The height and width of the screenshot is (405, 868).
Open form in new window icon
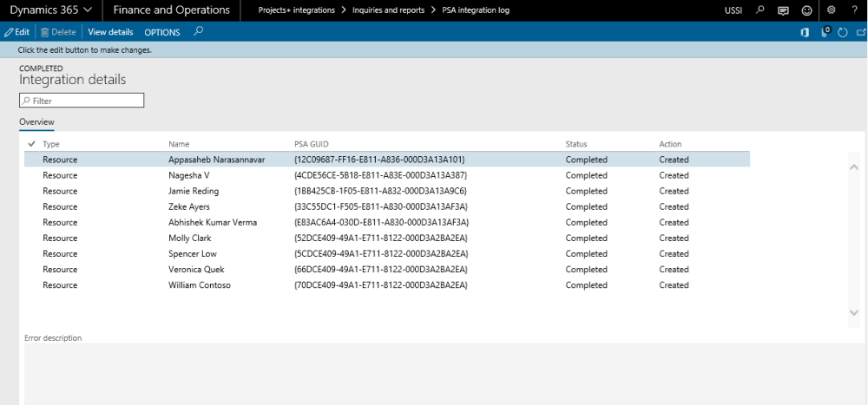tap(858, 32)
